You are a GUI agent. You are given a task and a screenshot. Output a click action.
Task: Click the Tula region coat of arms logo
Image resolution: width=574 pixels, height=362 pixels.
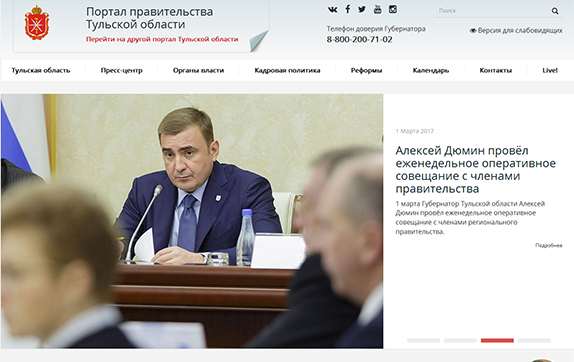(37, 23)
